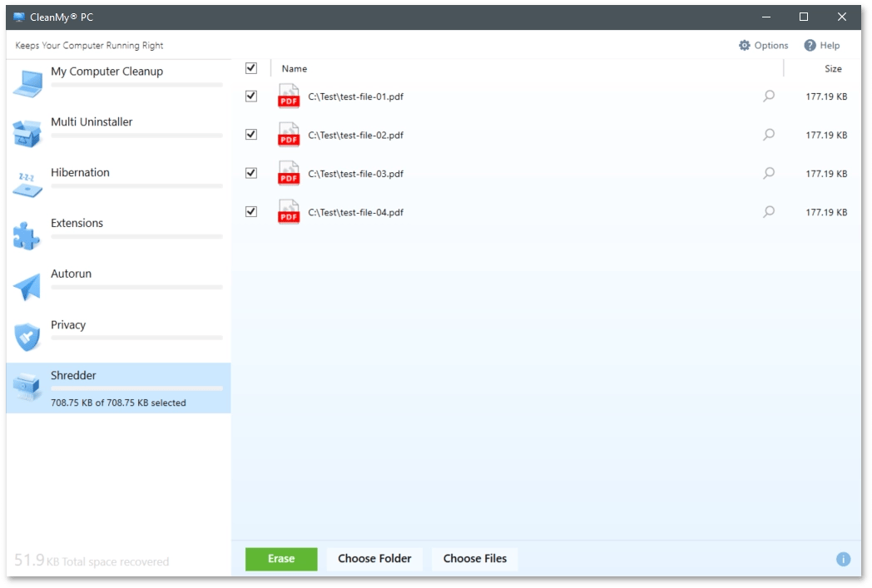Click the 177.19 KB size of test-file-04.pdf
Image resolution: width=872 pixels, height=588 pixels.
point(826,212)
